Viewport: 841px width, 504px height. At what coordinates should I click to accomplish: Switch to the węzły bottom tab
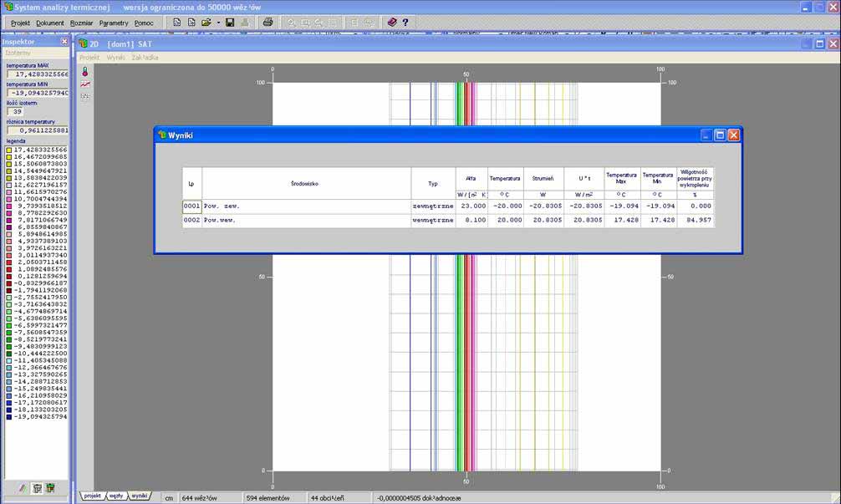116,496
